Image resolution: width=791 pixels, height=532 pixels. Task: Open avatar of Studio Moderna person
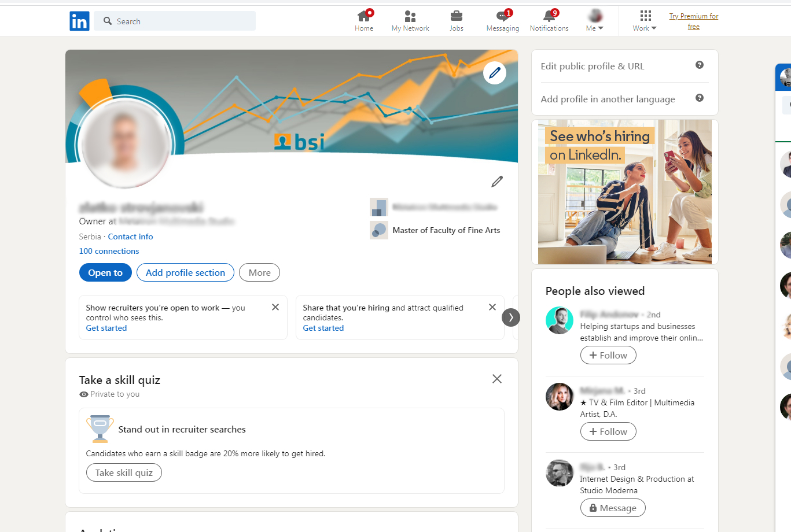coord(560,473)
